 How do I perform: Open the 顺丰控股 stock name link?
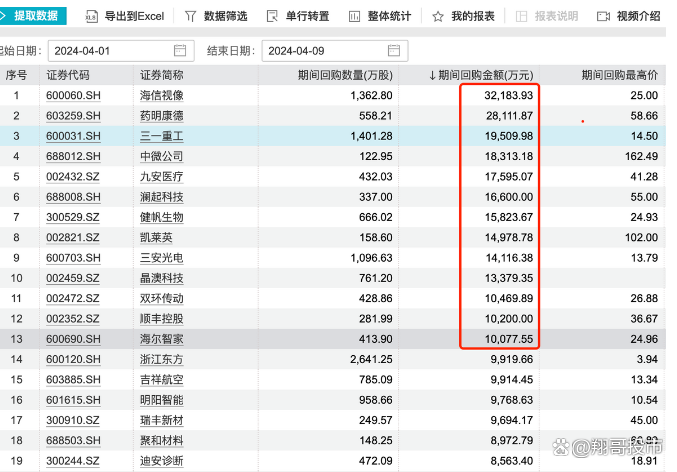(161, 319)
